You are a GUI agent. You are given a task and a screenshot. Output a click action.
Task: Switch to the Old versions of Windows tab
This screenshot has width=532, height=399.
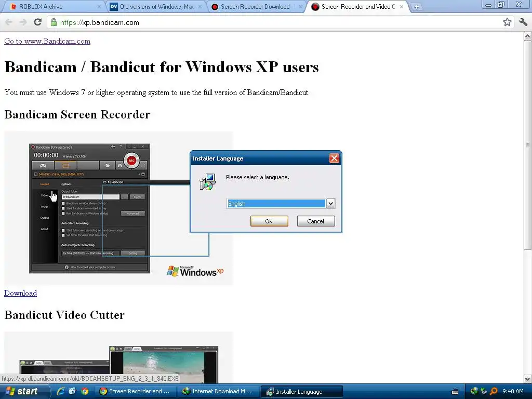click(x=157, y=7)
